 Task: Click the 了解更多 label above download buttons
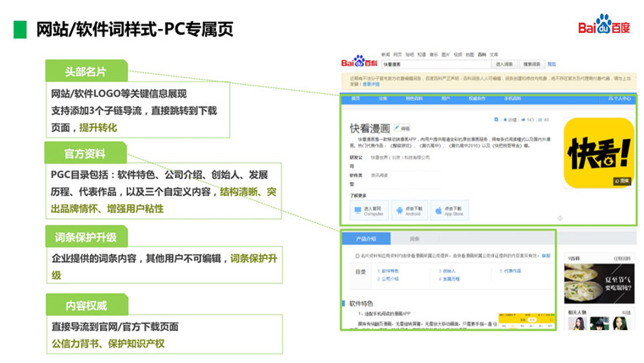pos(358,196)
